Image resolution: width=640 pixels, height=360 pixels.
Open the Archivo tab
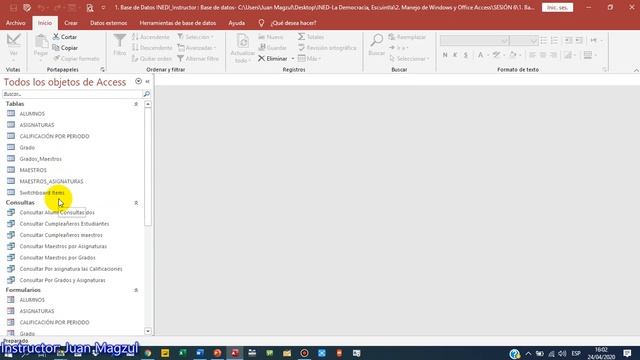(16, 23)
